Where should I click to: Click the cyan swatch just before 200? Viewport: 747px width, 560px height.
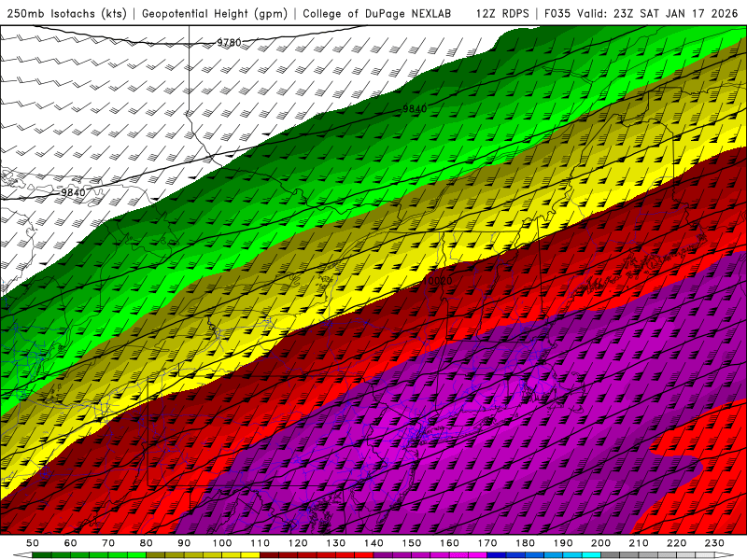coord(591,555)
